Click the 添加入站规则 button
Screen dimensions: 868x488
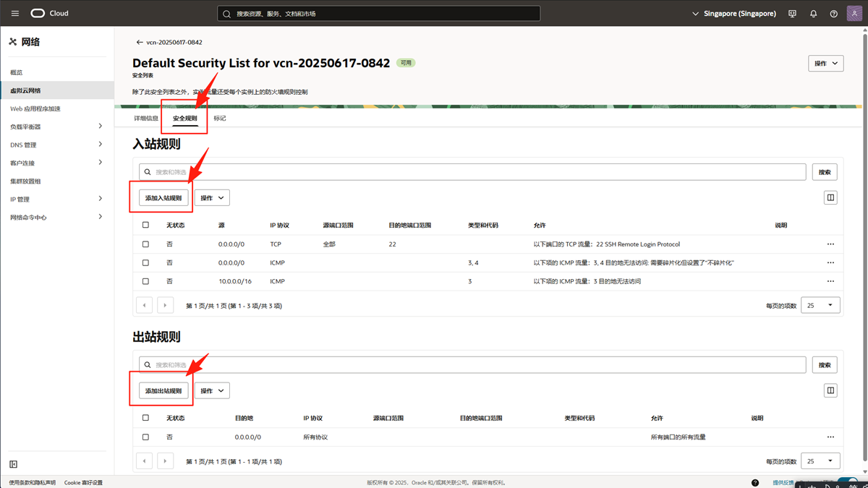(x=163, y=197)
